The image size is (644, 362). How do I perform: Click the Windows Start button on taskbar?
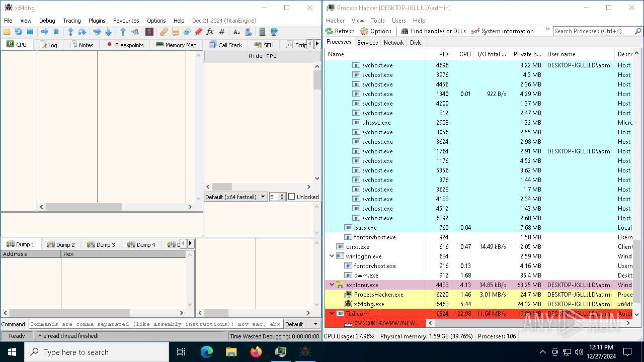tap(12, 352)
